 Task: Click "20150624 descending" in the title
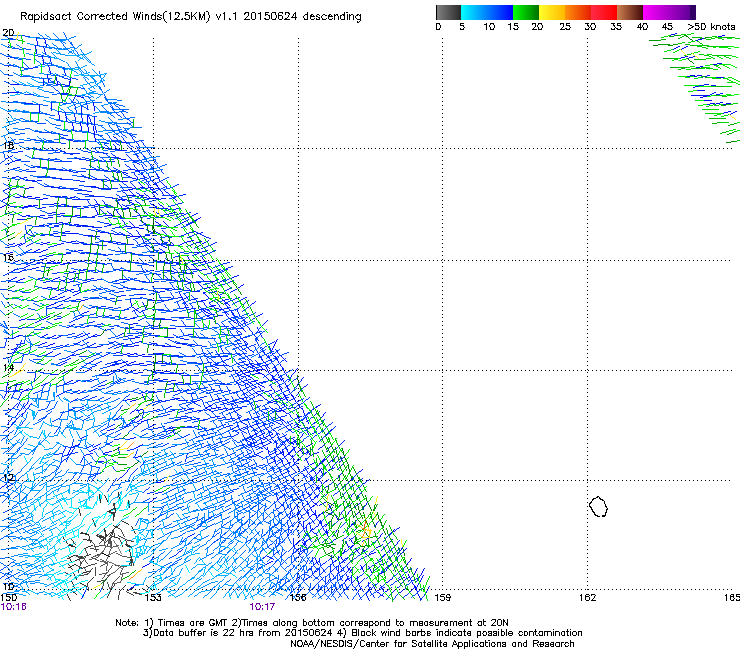coord(303,17)
